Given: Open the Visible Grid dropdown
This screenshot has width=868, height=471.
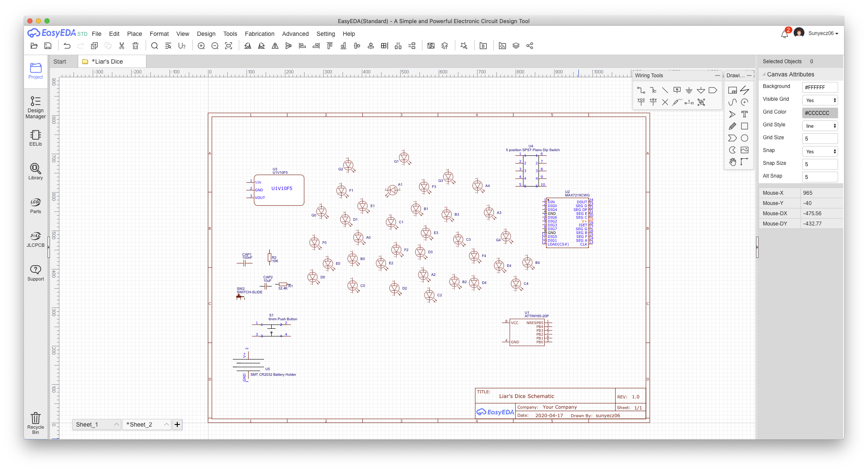Looking at the screenshot, I should click(x=820, y=100).
